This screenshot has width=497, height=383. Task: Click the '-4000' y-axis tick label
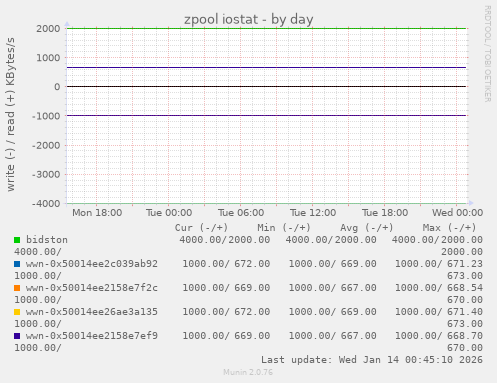pos(46,203)
